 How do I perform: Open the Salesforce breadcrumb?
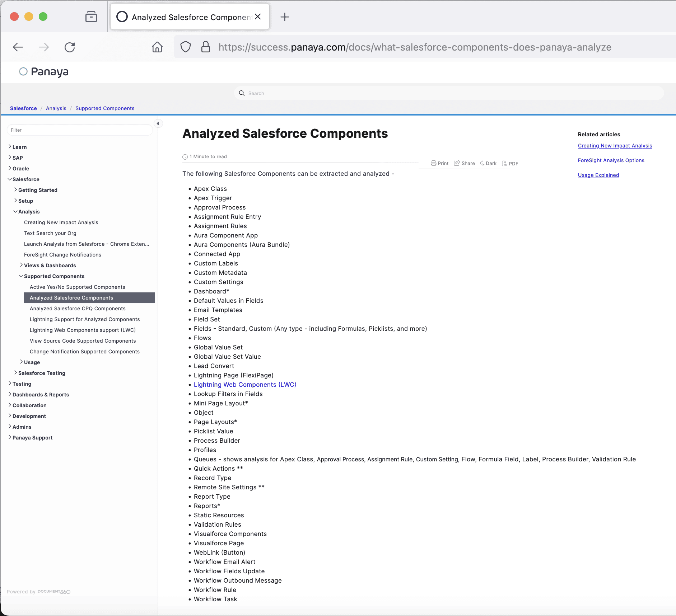pos(23,108)
